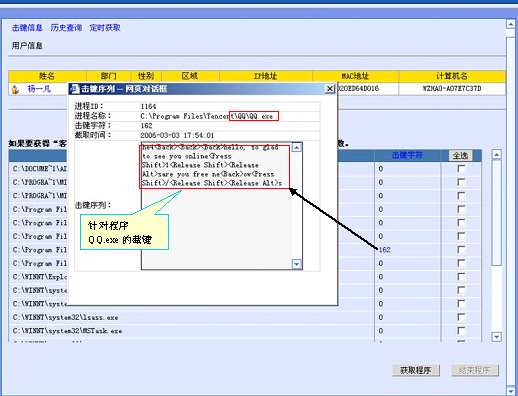Screen dimensions: 518x396
Task: Tick checkbox for MSTask.exe row
Action: [461, 331]
